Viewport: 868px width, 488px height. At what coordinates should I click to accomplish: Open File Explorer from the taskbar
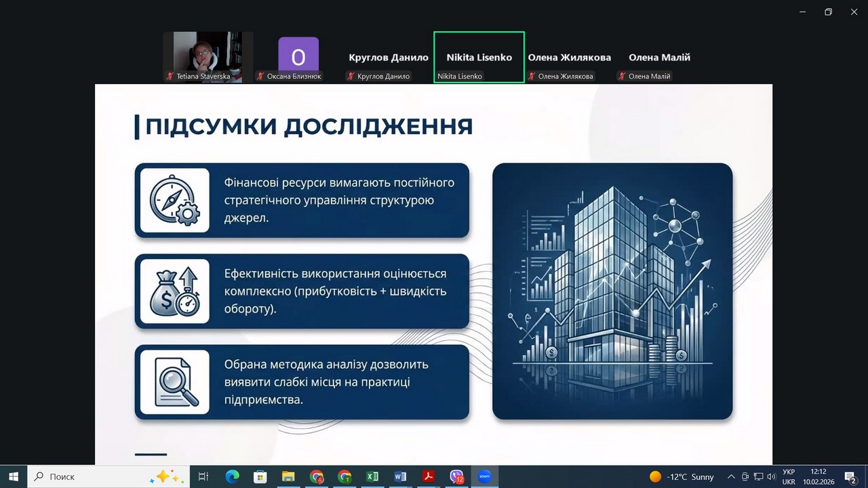tap(288, 476)
